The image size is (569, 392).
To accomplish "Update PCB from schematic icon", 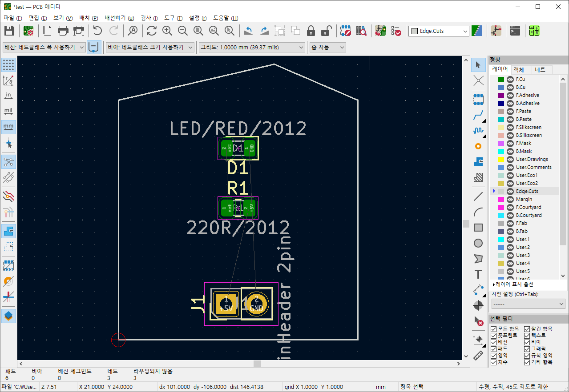I will pyautogui.click(x=380, y=31).
